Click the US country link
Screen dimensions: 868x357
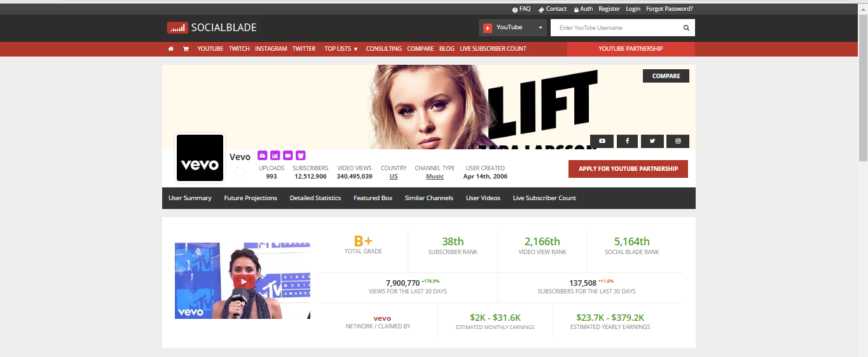tap(394, 177)
